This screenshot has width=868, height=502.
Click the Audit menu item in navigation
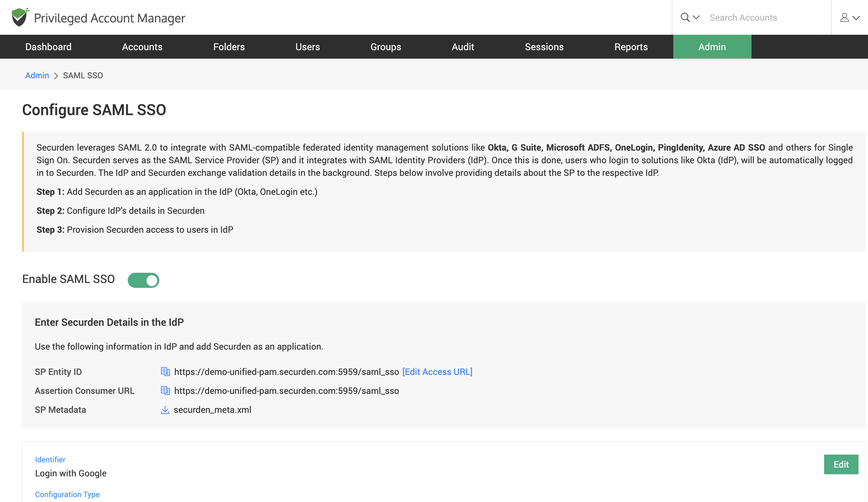click(463, 47)
